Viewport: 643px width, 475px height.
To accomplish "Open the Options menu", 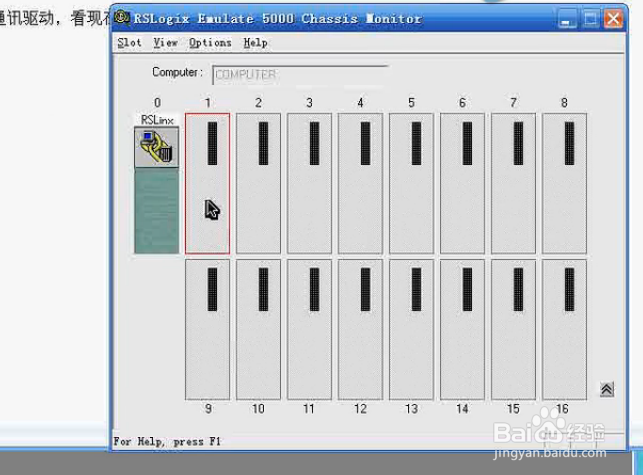I will tap(210, 43).
